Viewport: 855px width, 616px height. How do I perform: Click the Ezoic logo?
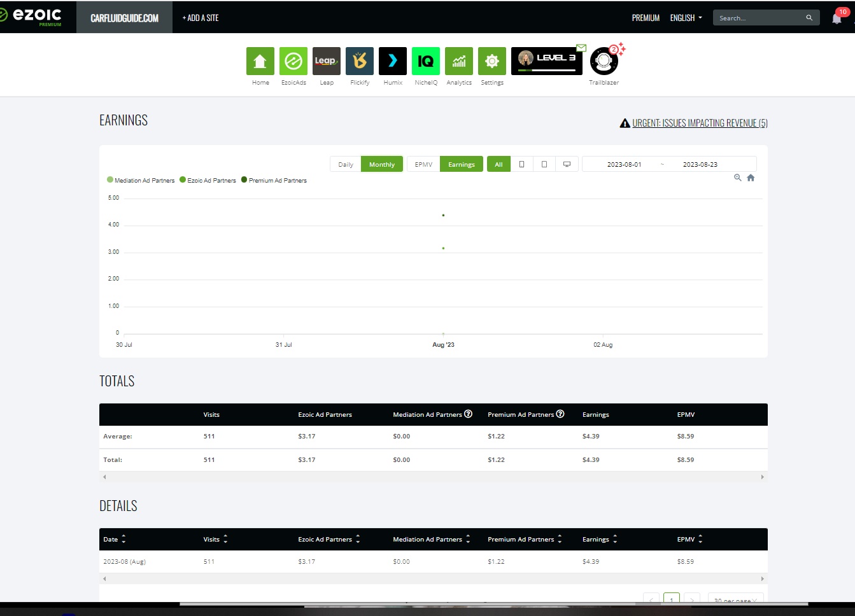tap(31, 17)
